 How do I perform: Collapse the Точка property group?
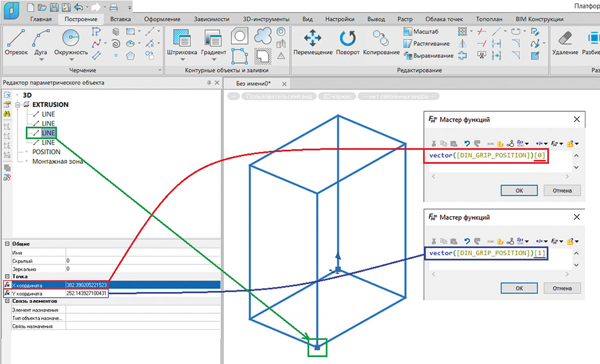click(7, 276)
